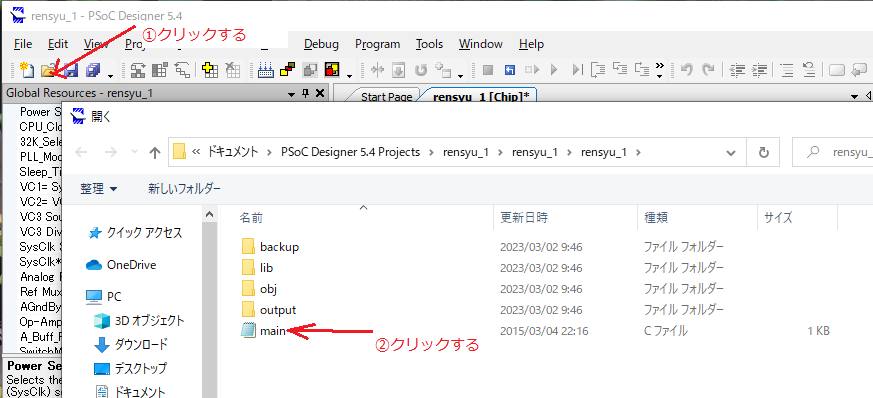Expand the address bar path history dropdown
The image size is (873, 398).
(x=730, y=152)
